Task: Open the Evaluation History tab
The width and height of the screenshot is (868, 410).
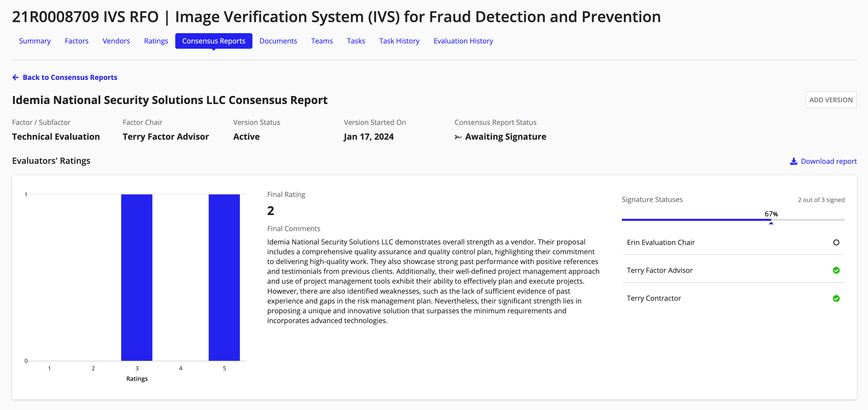Action: coord(463,41)
